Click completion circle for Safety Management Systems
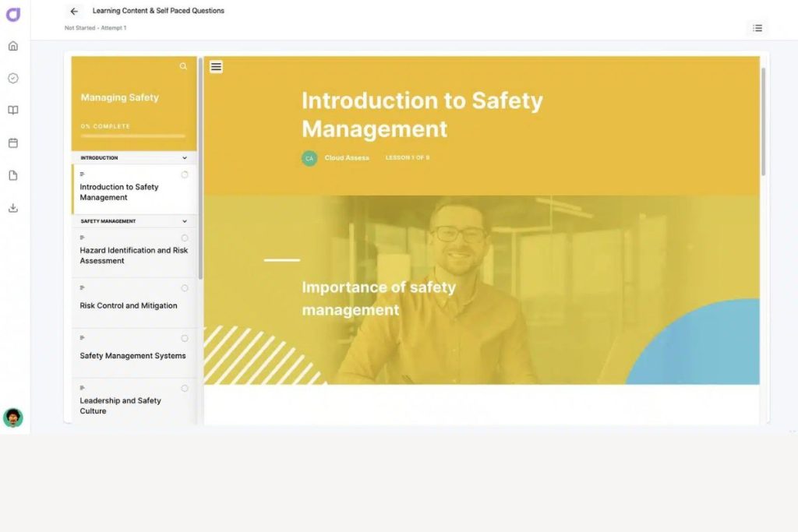 click(x=185, y=338)
